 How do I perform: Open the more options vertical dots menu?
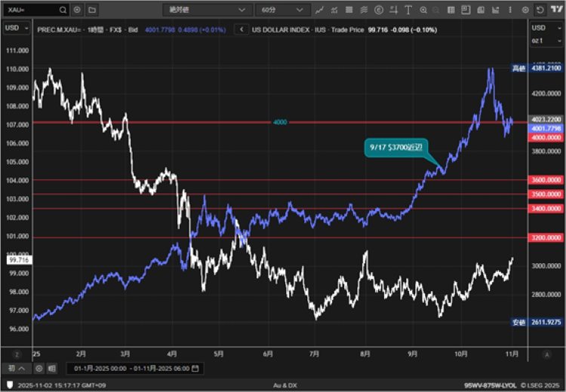click(509, 11)
